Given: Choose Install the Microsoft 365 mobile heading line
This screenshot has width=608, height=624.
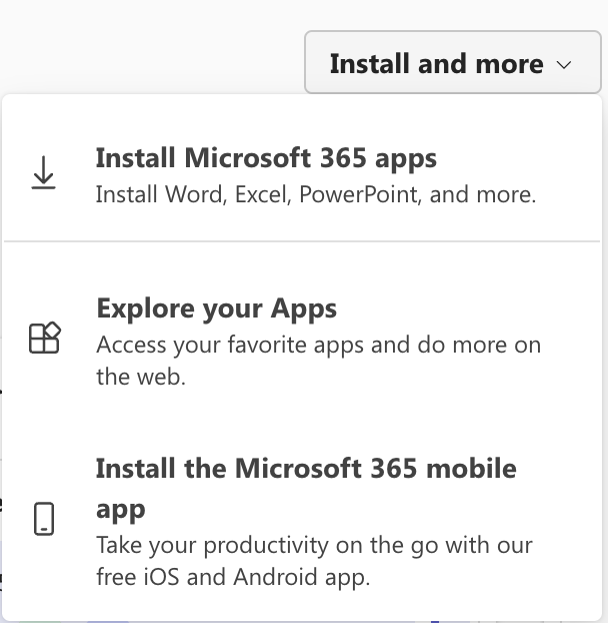Looking at the screenshot, I should (306, 468).
